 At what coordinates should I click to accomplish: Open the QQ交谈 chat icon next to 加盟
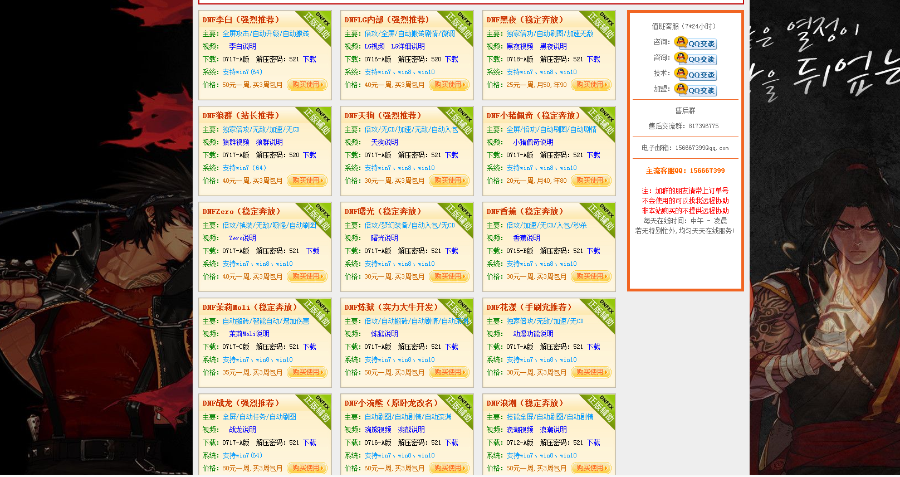696,90
